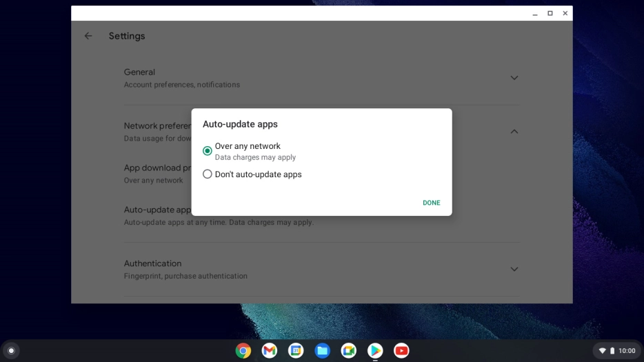644x362 pixels.
Task: Open the General settings row
Action: tap(321, 78)
